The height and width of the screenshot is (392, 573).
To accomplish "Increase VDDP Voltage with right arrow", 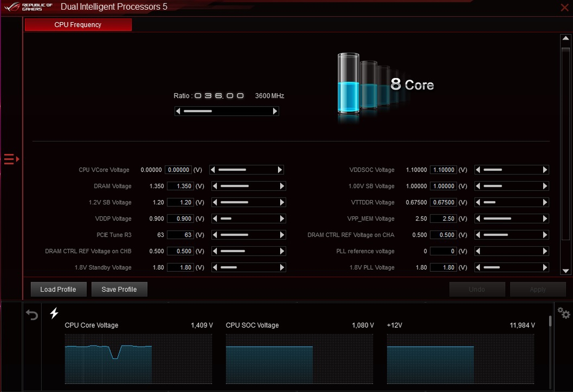I will [282, 219].
